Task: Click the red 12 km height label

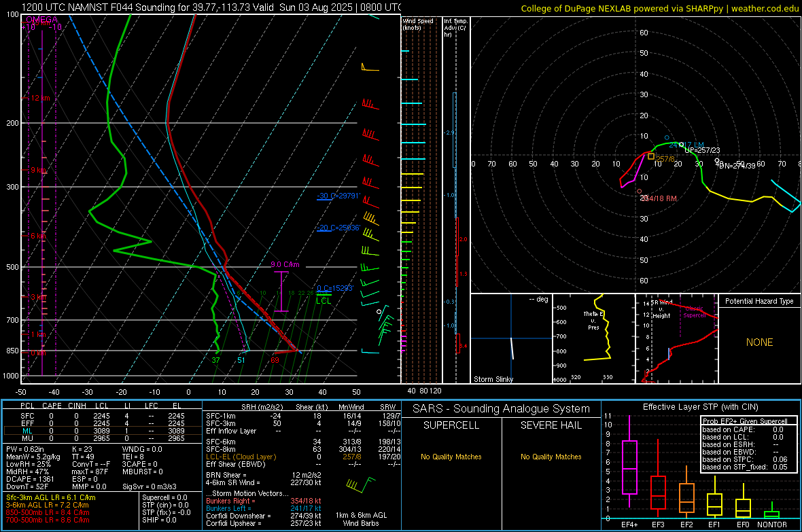Action: click(x=40, y=98)
